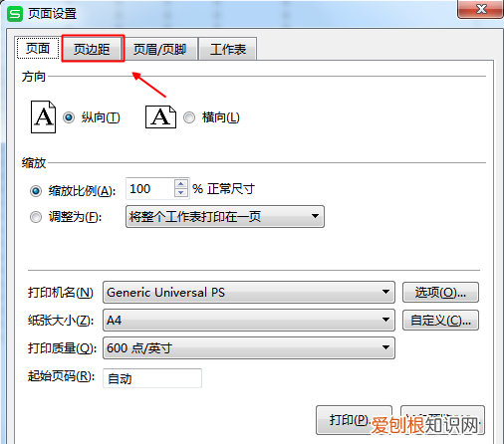Select the 纵向(T) portrait radio button
The image size is (504, 444).
click(x=69, y=117)
